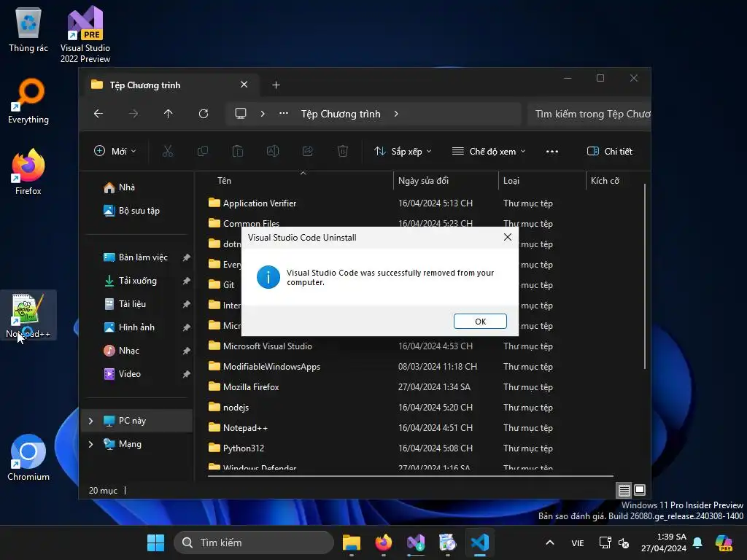Click the Paste clipboard icon

[238, 152]
